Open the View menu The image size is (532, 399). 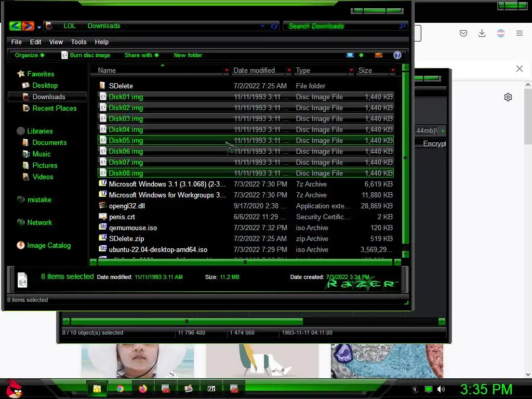(x=56, y=42)
